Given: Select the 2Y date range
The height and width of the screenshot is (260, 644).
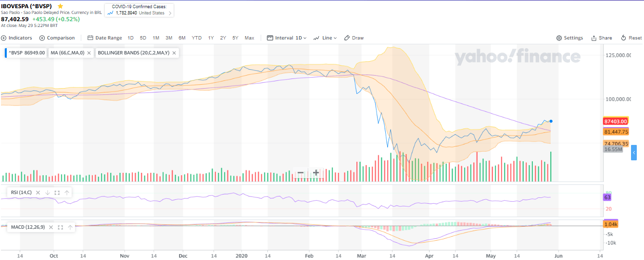Looking at the screenshot, I should [x=223, y=38].
